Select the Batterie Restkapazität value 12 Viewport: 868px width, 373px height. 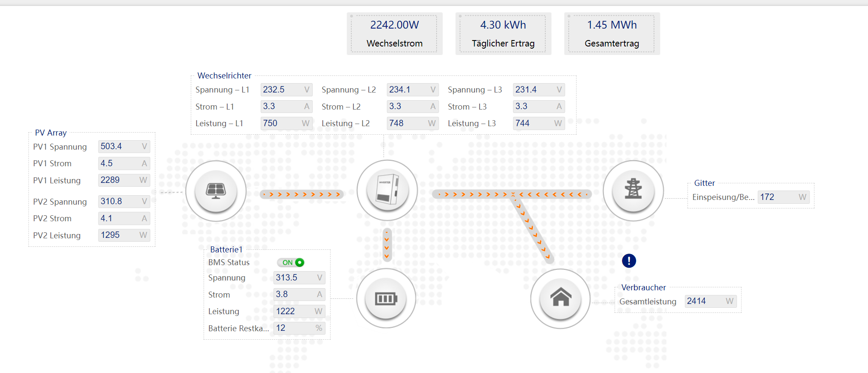(x=299, y=328)
